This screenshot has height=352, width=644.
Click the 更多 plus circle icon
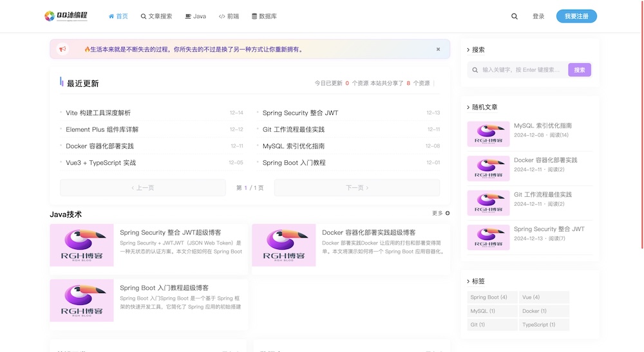pyautogui.click(x=448, y=213)
